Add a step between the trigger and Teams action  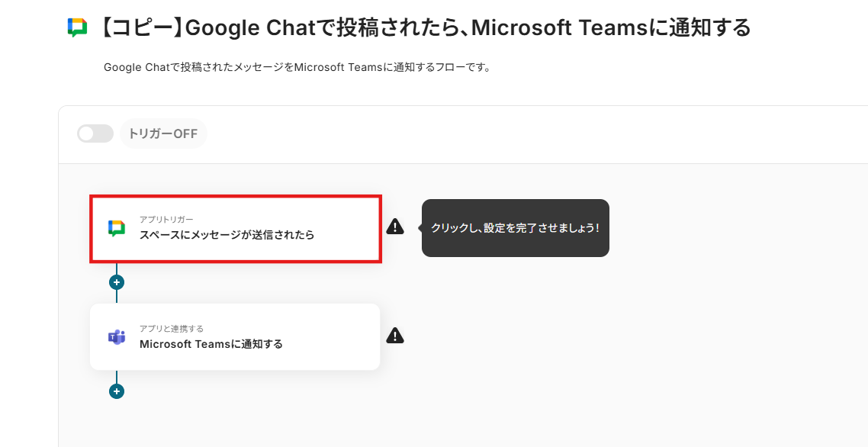pyautogui.click(x=117, y=282)
